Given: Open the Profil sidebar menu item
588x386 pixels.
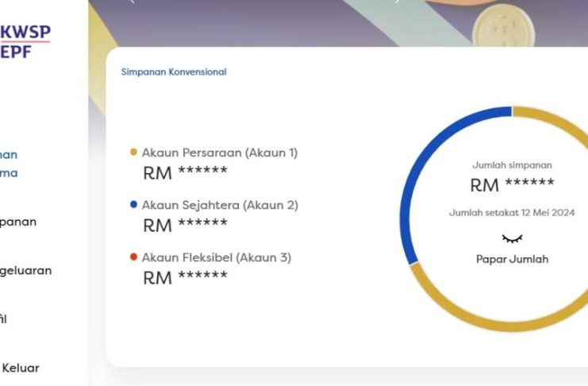Looking at the screenshot, I should [x=3, y=319].
